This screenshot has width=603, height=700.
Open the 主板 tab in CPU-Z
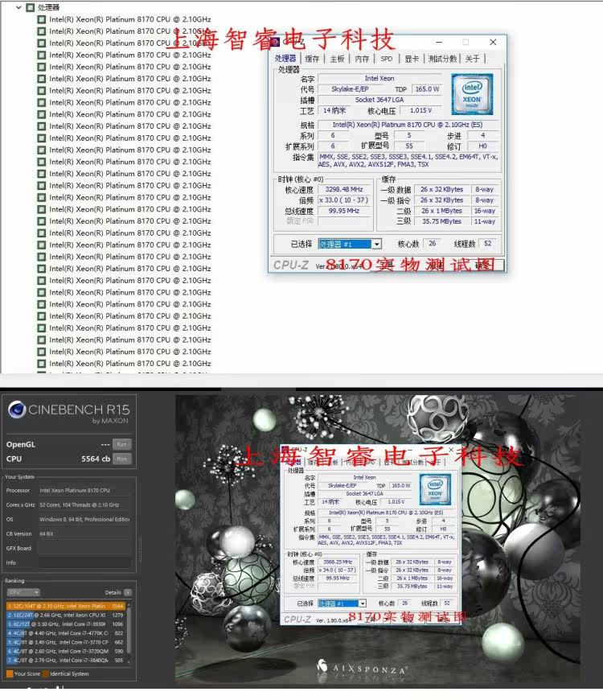click(337, 59)
